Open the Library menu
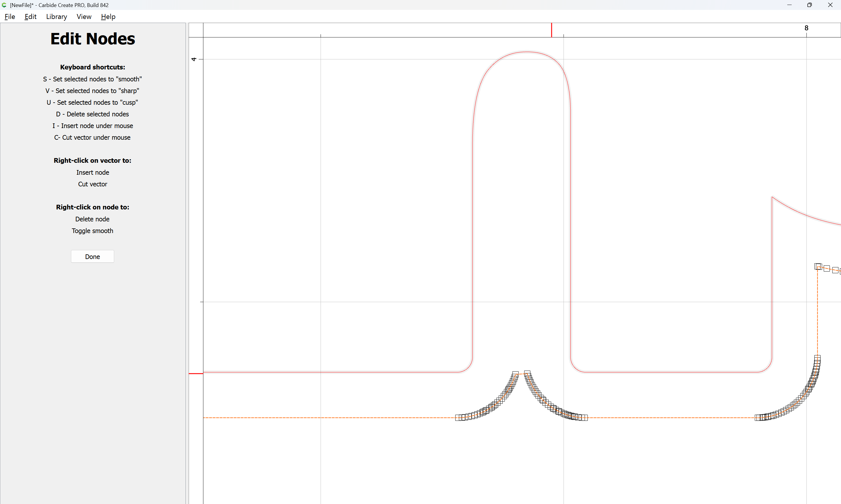 tap(56, 17)
